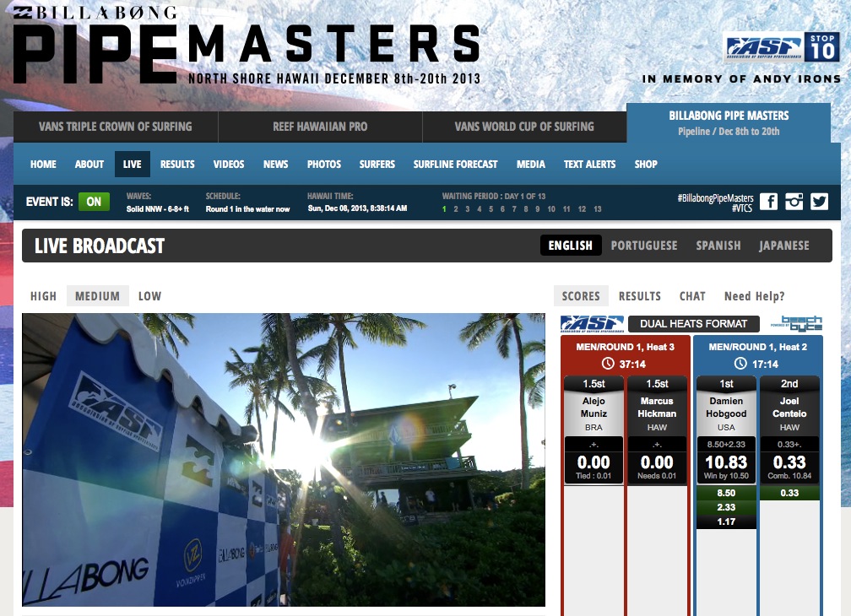Click clock icon in Heat 3 panel
The image size is (851, 616).
coord(608,364)
